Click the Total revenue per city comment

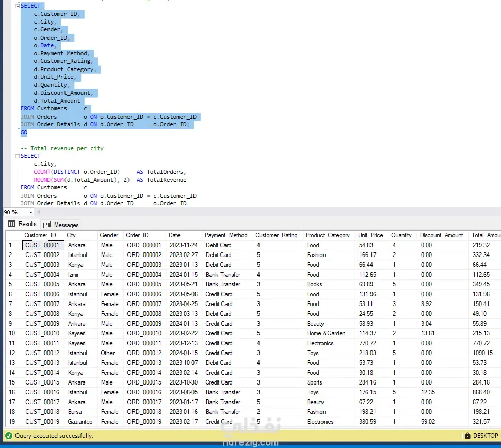[62, 148]
